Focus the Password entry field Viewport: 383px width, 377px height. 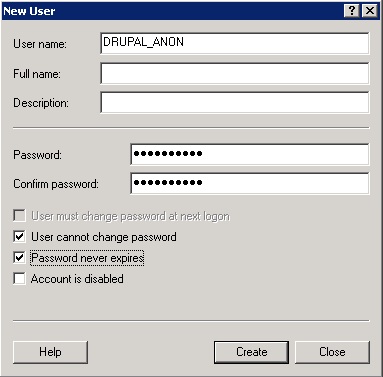250,154
